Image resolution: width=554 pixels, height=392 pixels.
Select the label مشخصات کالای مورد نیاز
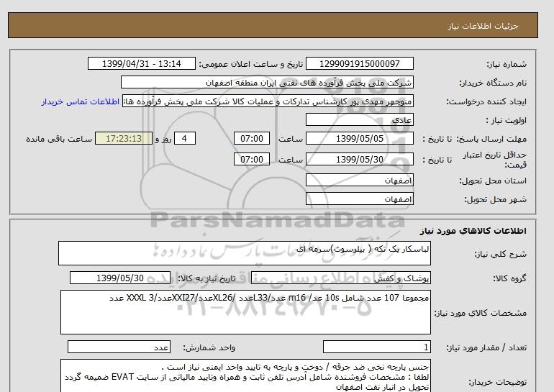tap(480, 313)
